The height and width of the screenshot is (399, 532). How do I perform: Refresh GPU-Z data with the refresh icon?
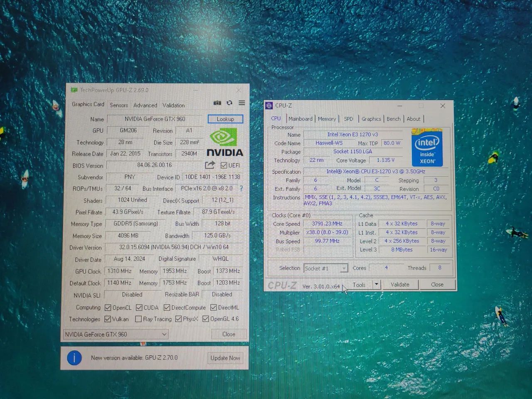229,103
